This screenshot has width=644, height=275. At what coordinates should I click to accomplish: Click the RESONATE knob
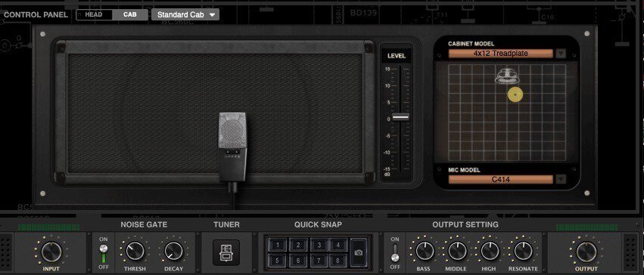pos(523,251)
